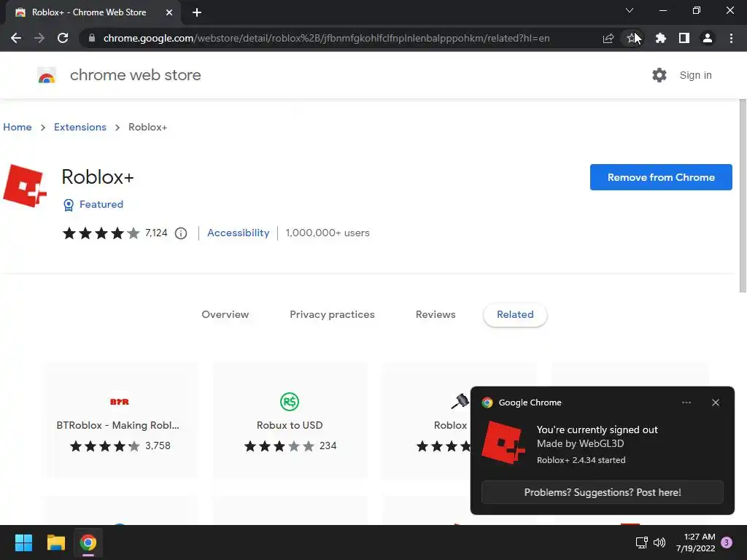Go to Home breadcrumb
The height and width of the screenshot is (560, 747).
pos(18,127)
